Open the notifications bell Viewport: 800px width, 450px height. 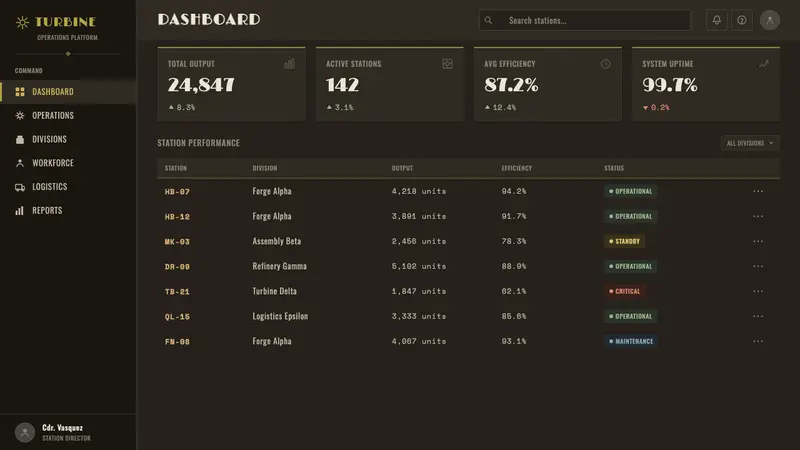pos(717,20)
